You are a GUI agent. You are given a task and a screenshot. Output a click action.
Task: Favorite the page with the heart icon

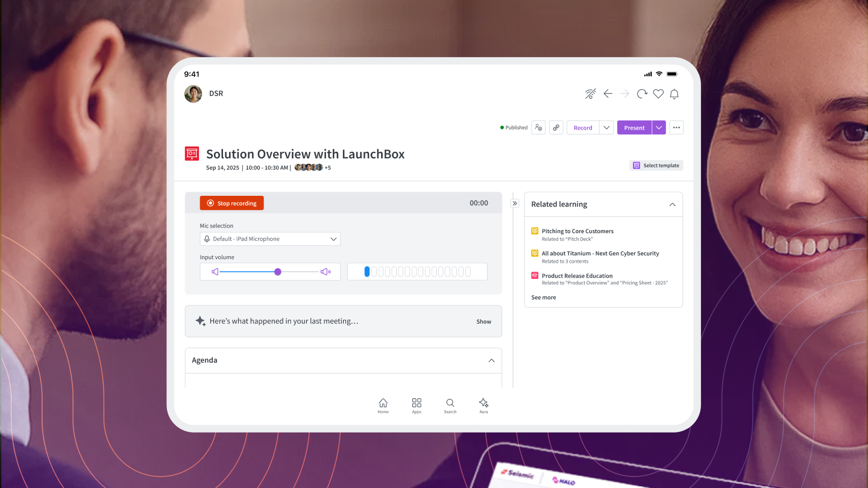tap(658, 94)
